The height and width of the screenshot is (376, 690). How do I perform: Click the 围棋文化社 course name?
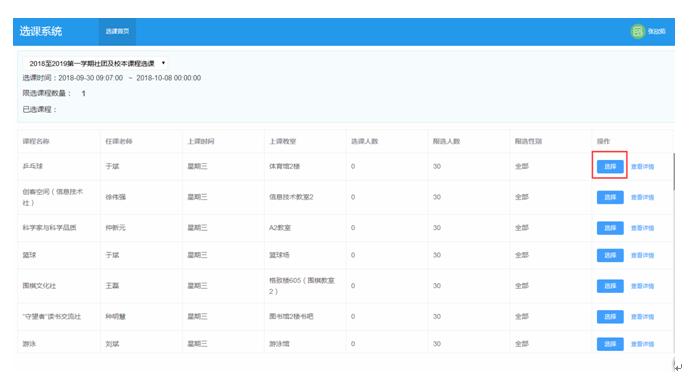39,286
